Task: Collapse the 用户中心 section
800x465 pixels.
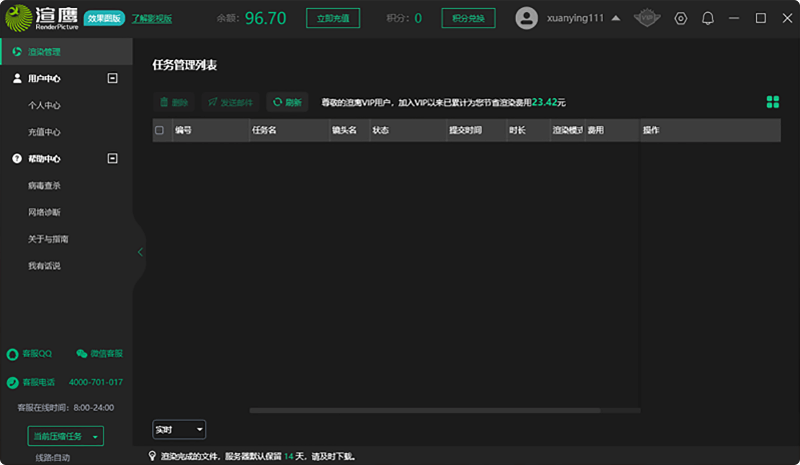Action: [112, 78]
